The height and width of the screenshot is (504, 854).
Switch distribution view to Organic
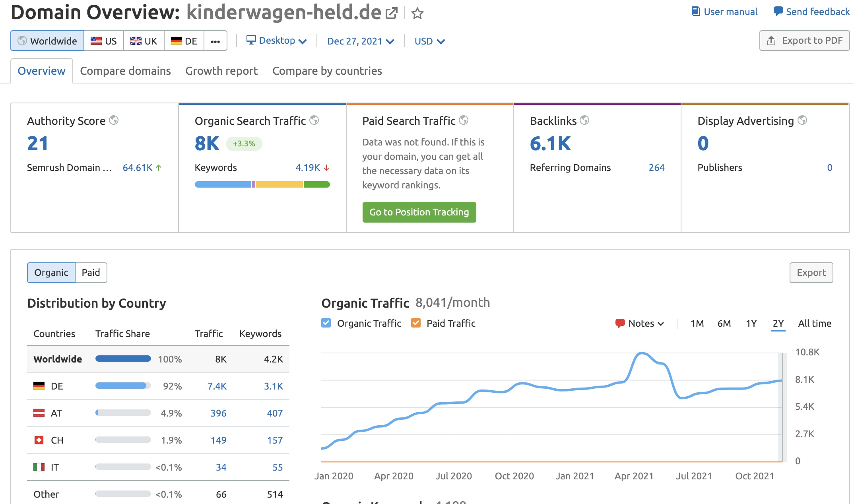click(51, 273)
